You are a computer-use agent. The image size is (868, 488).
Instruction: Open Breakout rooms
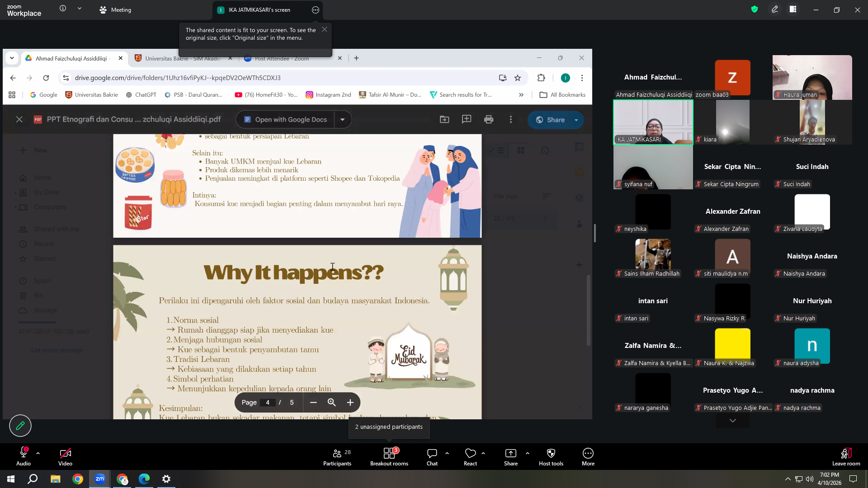(389, 456)
